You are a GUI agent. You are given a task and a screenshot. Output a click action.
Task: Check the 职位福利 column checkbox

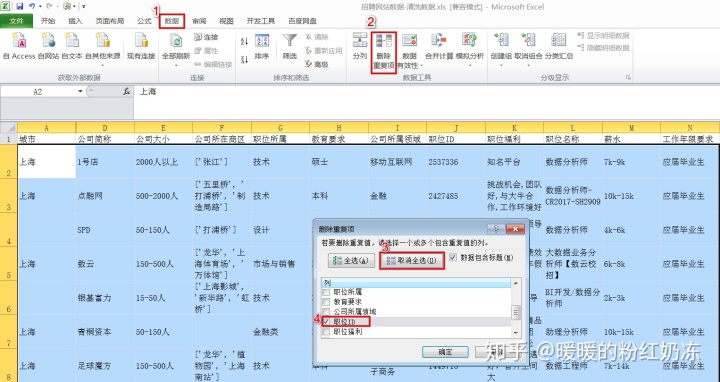pyautogui.click(x=326, y=331)
